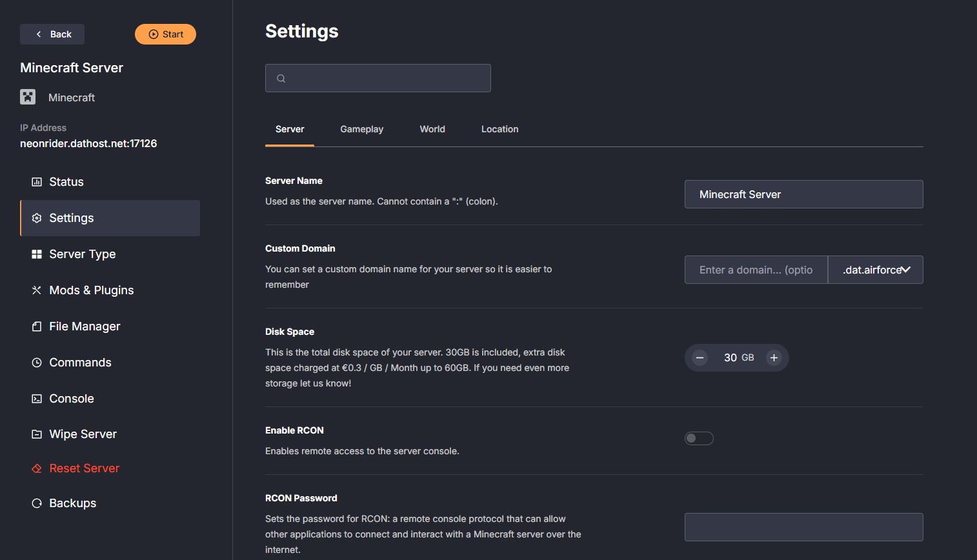The image size is (977, 560).
Task: Click the Wipe Server archive icon
Action: pyautogui.click(x=37, y=434)
